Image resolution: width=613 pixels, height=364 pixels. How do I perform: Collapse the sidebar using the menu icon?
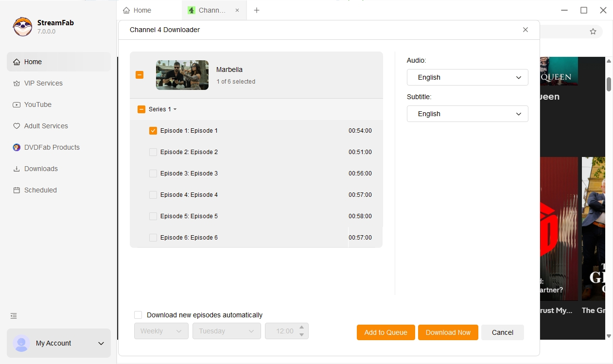pos(14,316)
